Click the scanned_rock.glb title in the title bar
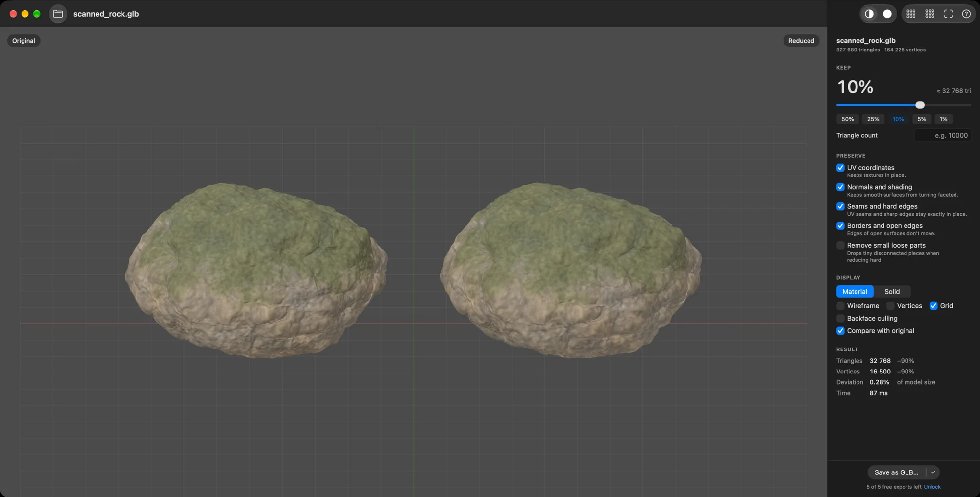The height and width of the screenshot is (497, 980). pos(106,14)
